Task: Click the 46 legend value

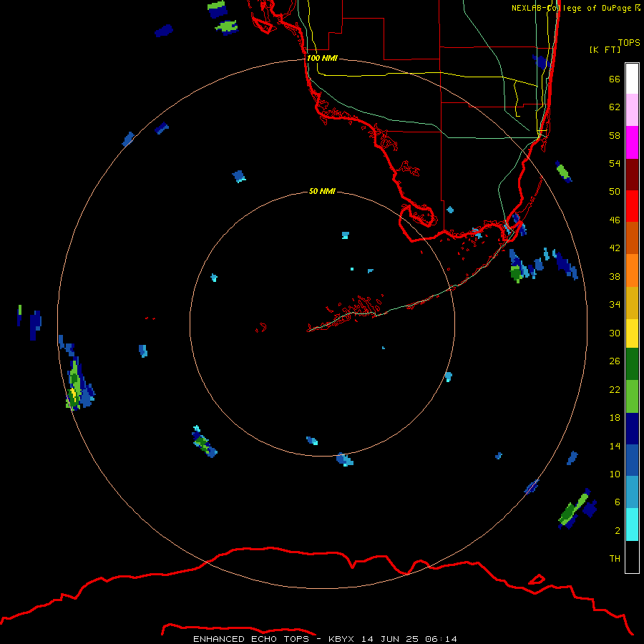Action: pos(615,220)
